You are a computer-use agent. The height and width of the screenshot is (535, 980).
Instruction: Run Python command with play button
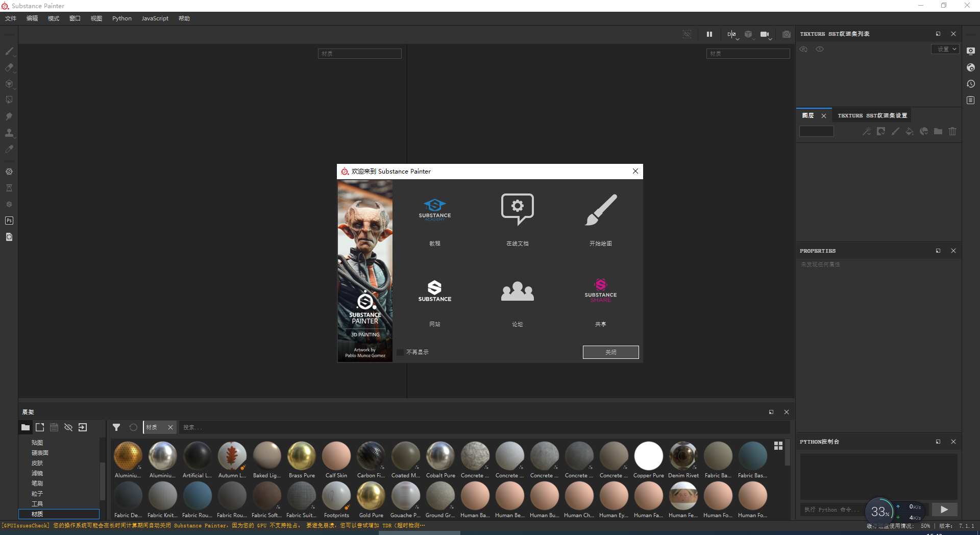click(944, 509)
